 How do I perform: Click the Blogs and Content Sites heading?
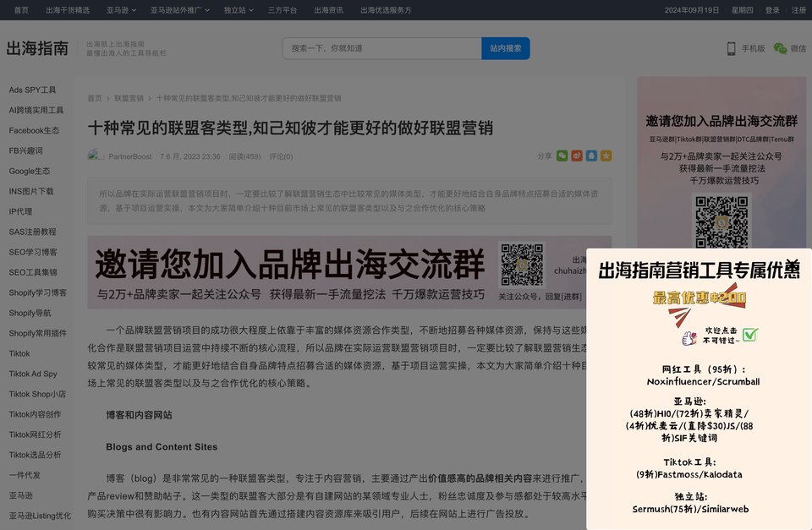(162, 446)
